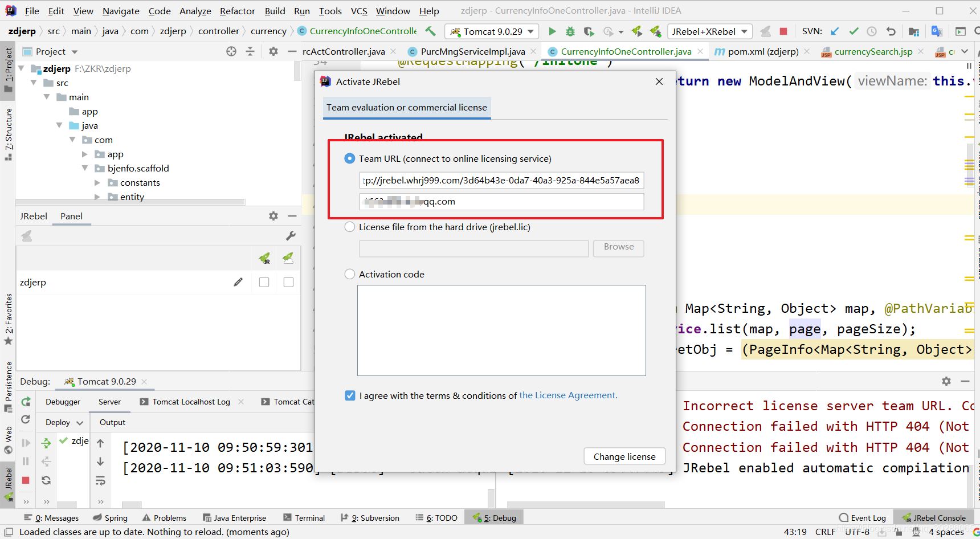Open the Refactor menu
The height and width of the screenshot is (539, 980).
237,11
